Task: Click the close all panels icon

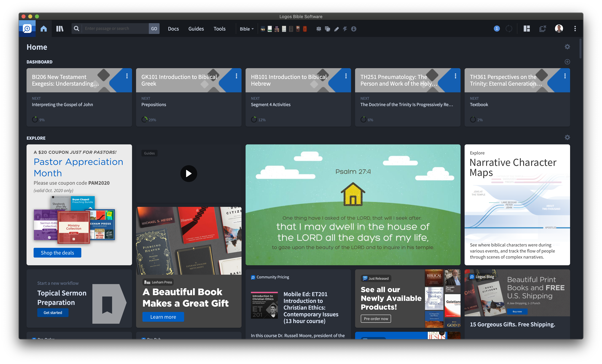Action: 543,29
